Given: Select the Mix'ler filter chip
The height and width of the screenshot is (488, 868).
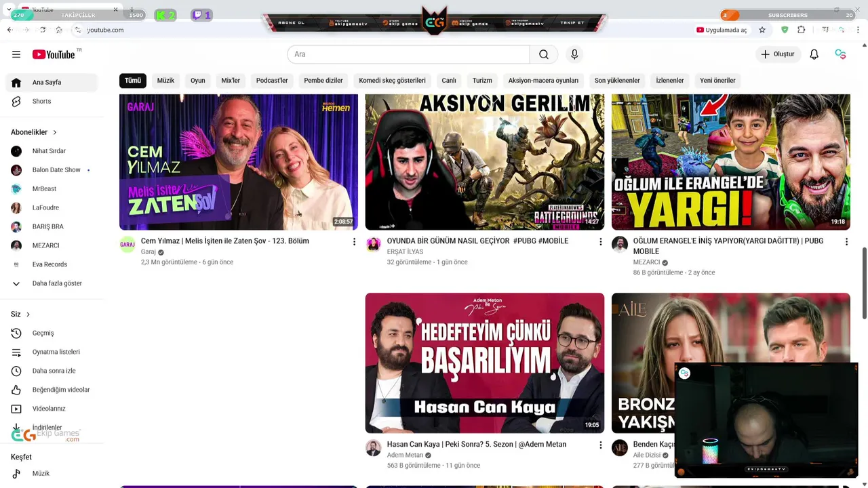Looking at the screenshot, I should (x=231, y=80).
